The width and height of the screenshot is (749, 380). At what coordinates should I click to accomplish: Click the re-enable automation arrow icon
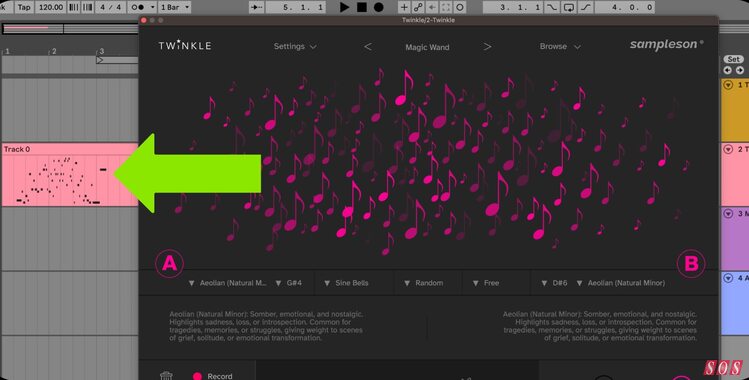[x=432, y=7]
